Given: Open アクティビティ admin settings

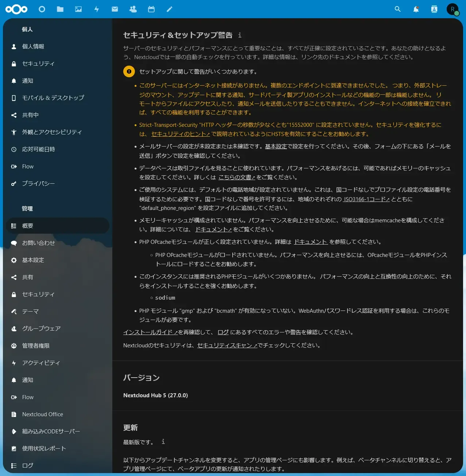Looking at the screenshot, I should click(58, 363).
